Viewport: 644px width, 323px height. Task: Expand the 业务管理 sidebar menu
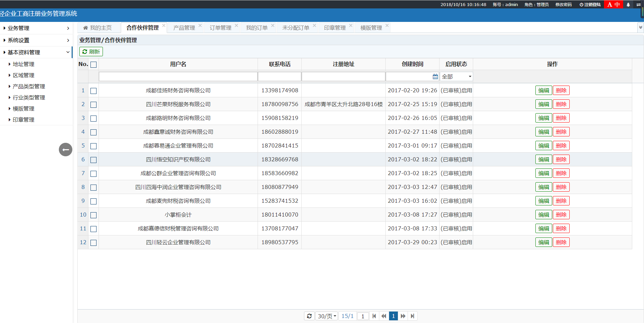pos(36,28)
